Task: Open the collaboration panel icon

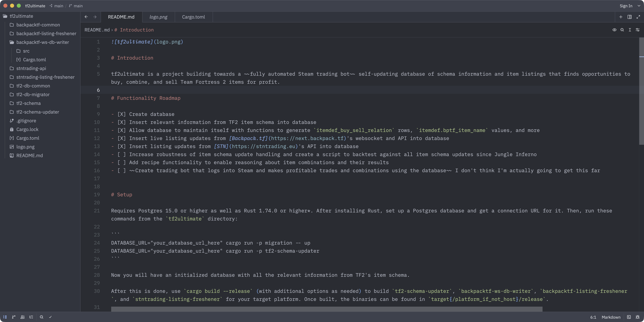Action: 22,317
